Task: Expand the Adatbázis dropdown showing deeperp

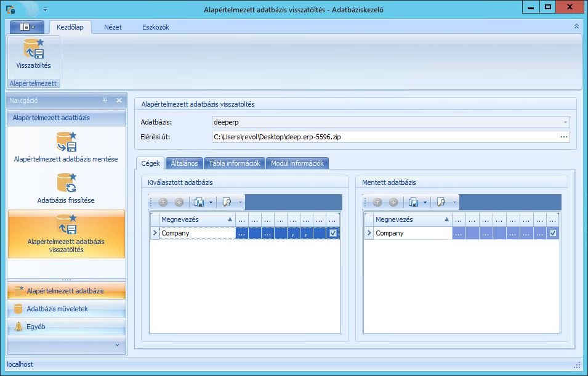Action: point(565,122)
